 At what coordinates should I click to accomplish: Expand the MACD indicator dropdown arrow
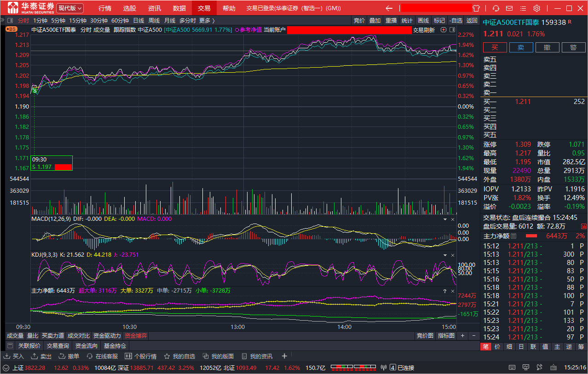[445, 219]
